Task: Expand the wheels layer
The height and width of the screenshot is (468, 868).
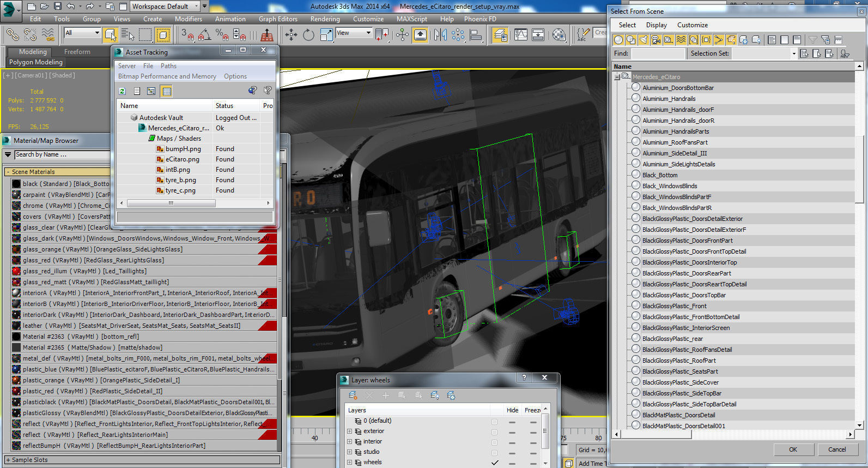Action: (x=350, y=463)
